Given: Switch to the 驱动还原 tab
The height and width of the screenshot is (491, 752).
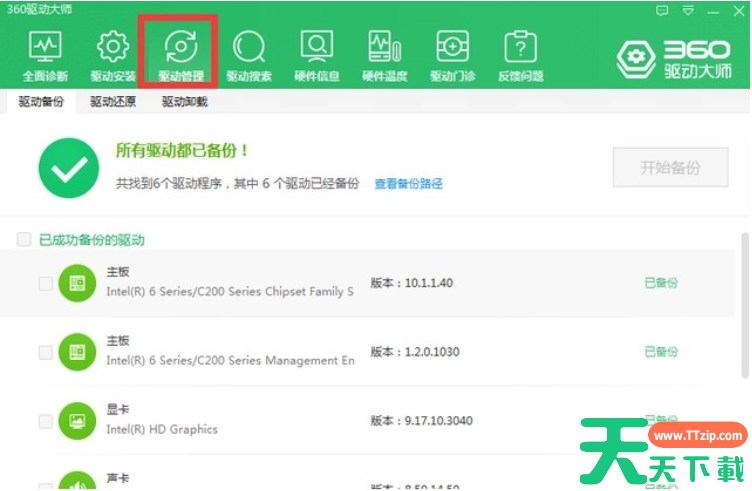Looking at the screenshot, I should [112, 102].
